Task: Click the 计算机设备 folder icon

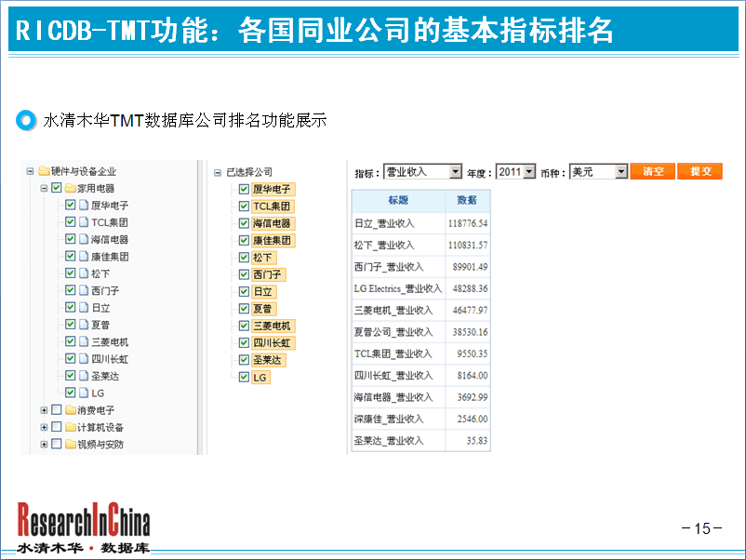Action: pos(71,427)
